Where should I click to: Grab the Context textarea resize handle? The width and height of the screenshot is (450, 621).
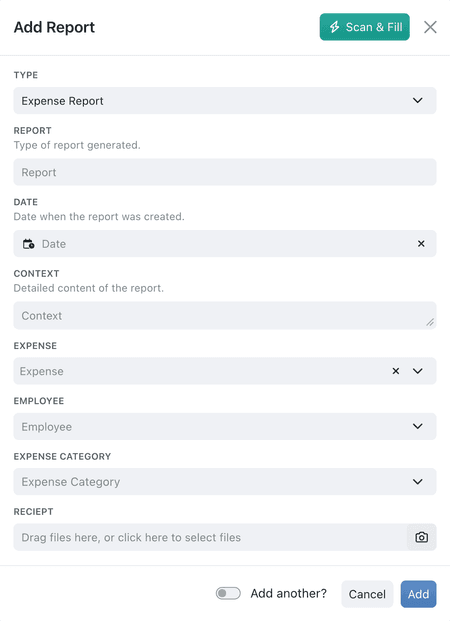click(430, 322)
